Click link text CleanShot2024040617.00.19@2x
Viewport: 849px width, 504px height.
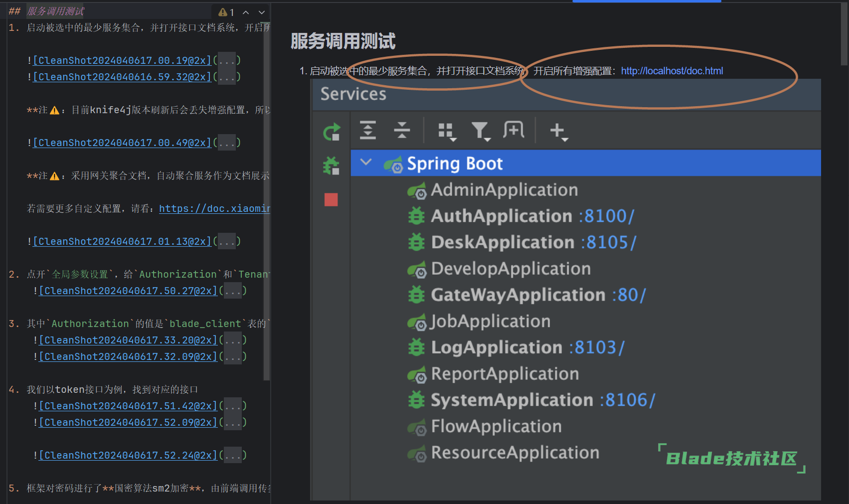[x=122, y=60]
